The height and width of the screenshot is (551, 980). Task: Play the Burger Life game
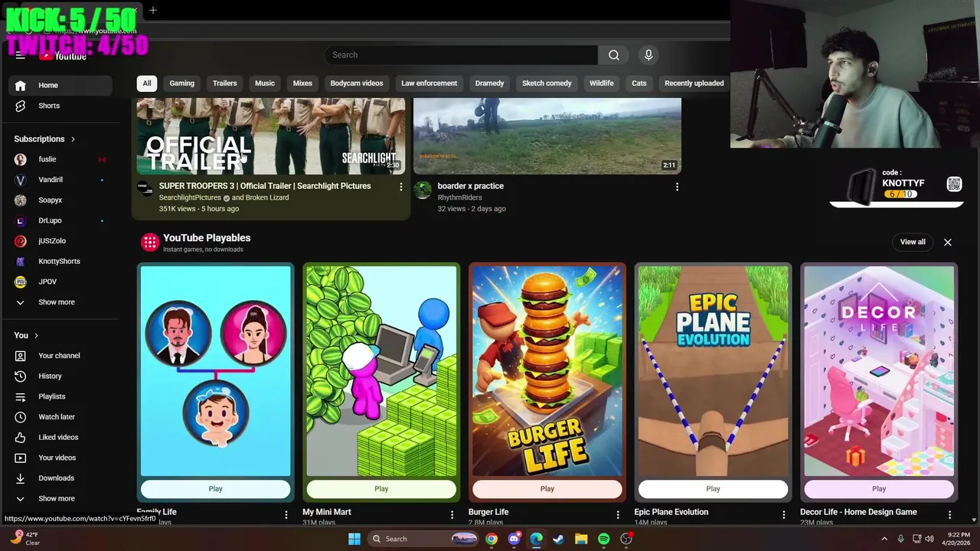pyautogui.click(x=547, y=489)
